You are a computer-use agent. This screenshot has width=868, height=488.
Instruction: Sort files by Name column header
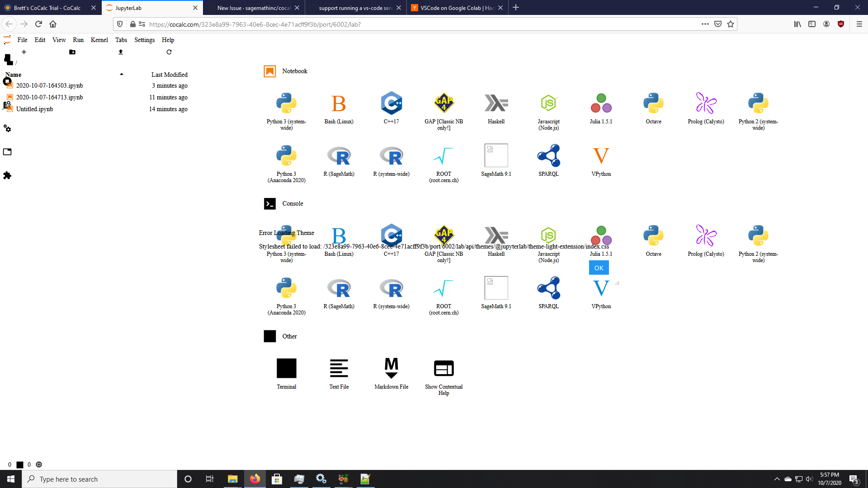[14, 75]
